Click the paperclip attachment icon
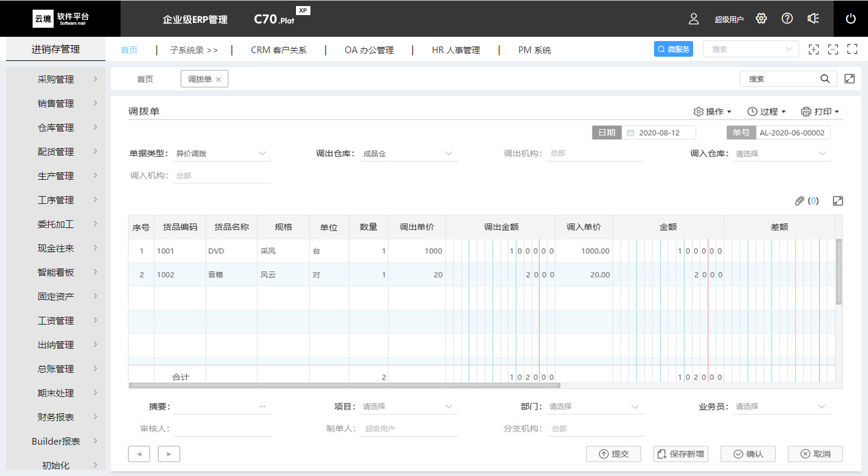Viewport: 868px width, 476px height. coord(799,201)
